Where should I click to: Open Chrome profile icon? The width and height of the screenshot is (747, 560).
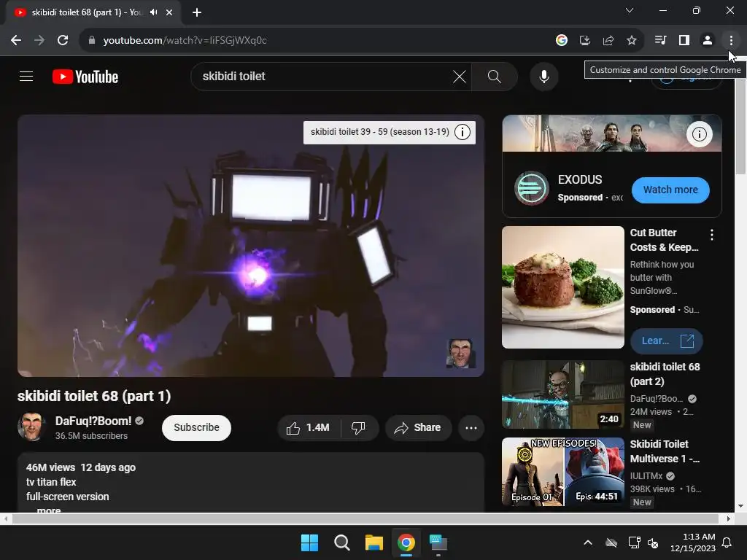[x=708, y=40]
